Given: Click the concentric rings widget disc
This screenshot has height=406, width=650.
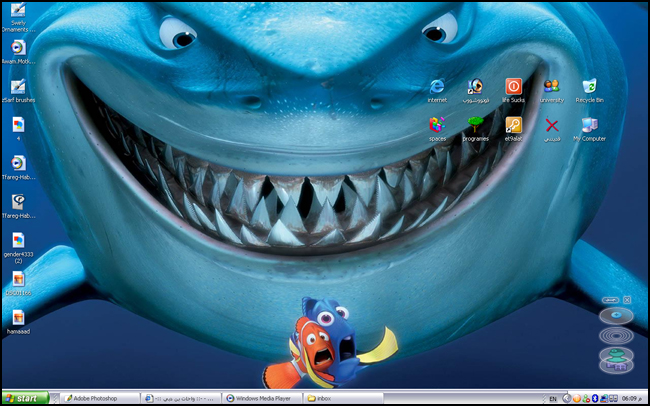Looking at the screenshot, I should pyautogui.click(x=616, y=335).
